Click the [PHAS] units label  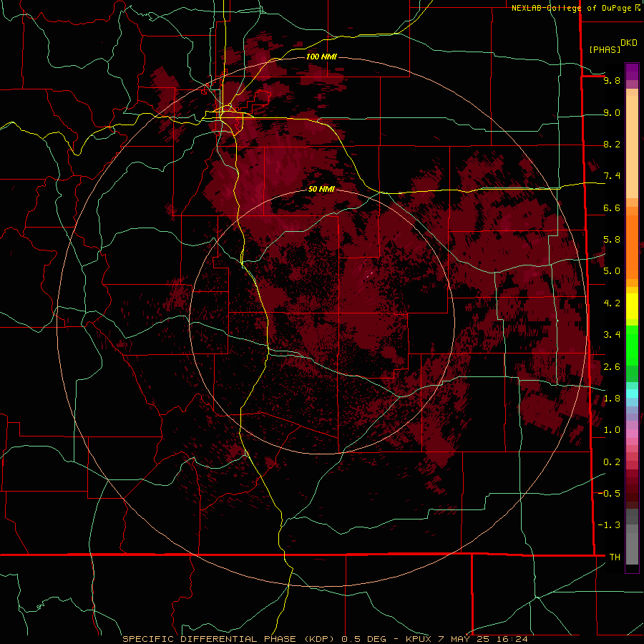(x=605, y=49)
